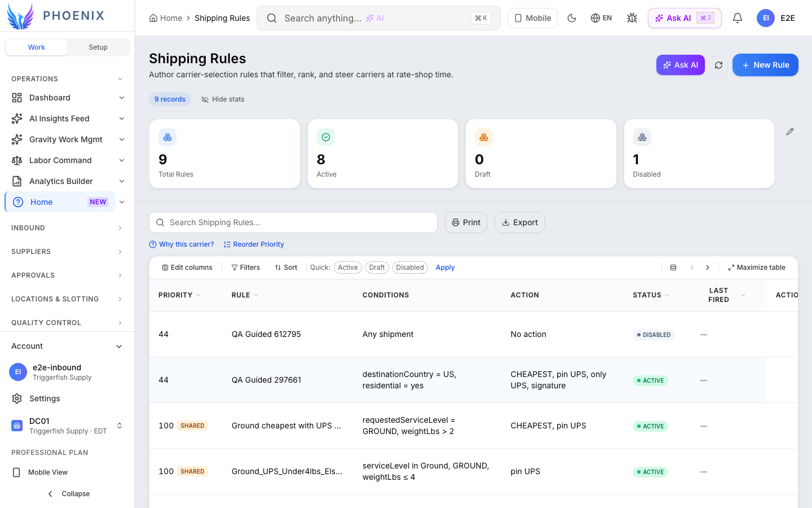This screenshot has width=812, height=508.
Task: Toggle the Active quick filter
Action: pyautogui.click(x=348, y=268)
